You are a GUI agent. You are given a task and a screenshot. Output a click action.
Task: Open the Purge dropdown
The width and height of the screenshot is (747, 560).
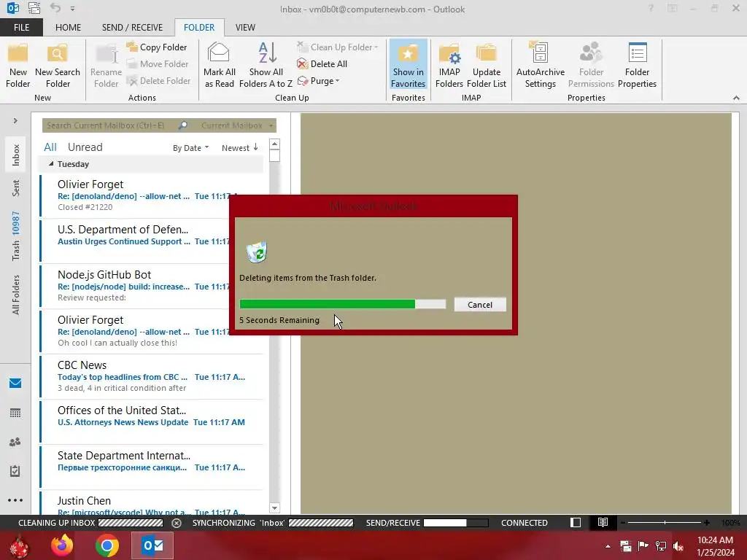[319, 81]
